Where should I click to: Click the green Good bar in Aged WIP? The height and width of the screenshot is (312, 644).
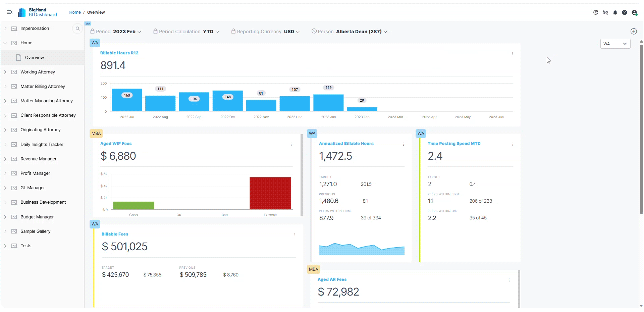133,205
